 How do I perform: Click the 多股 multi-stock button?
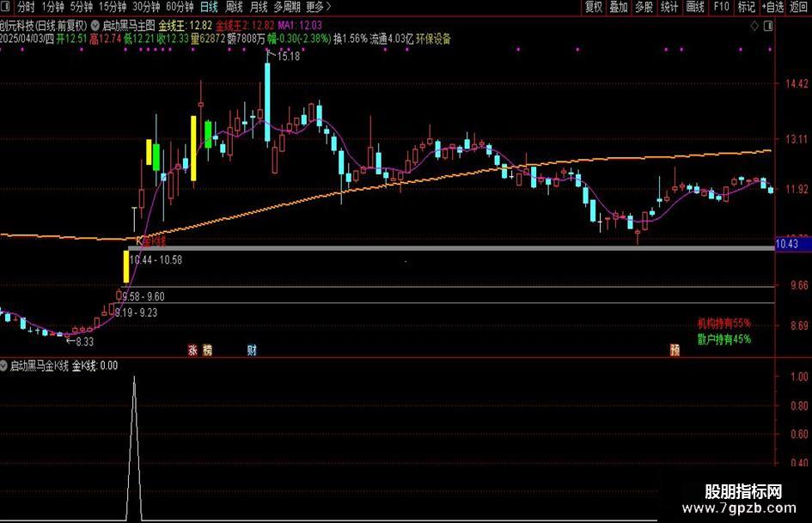pyautogui.click(x=644, y=7)
